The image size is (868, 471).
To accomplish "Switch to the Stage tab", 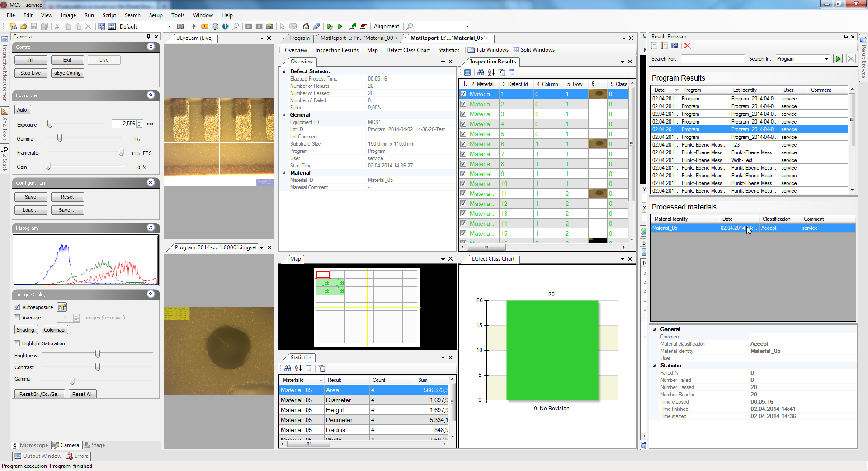I will click(94, 445).
